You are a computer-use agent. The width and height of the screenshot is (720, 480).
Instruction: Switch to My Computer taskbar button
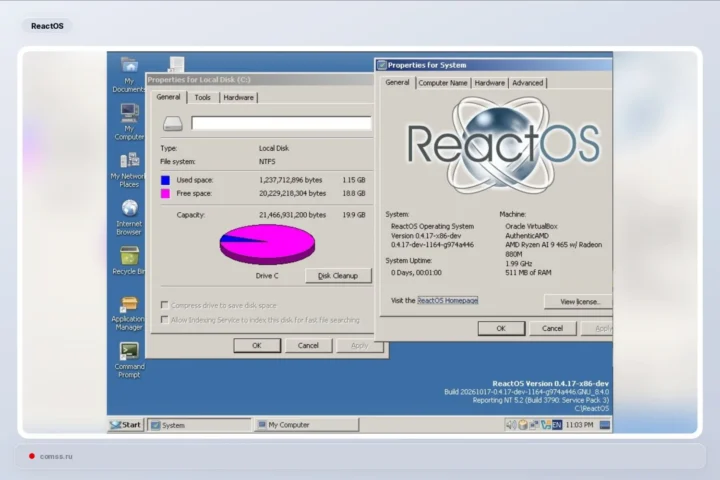click(306, 425)
